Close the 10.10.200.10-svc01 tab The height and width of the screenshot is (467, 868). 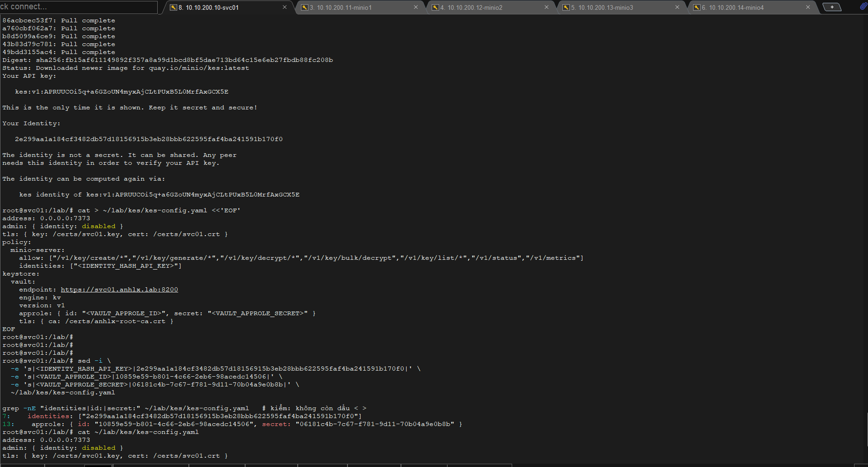[285, 7]
